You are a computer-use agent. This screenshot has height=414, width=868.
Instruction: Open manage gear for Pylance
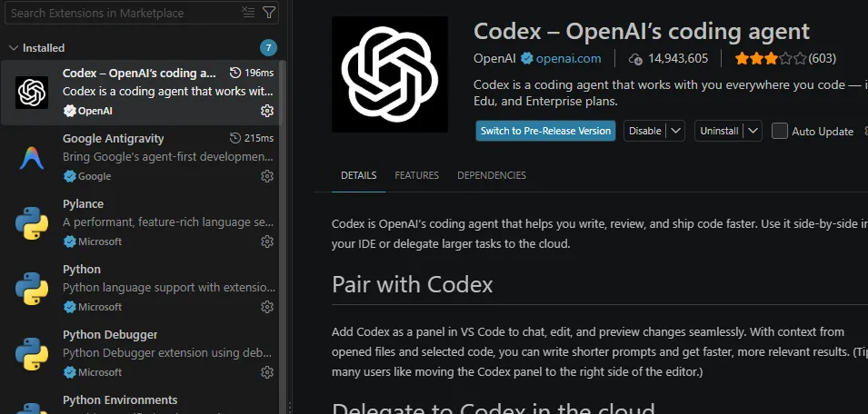pyautogui.click(x=267, y=241)
